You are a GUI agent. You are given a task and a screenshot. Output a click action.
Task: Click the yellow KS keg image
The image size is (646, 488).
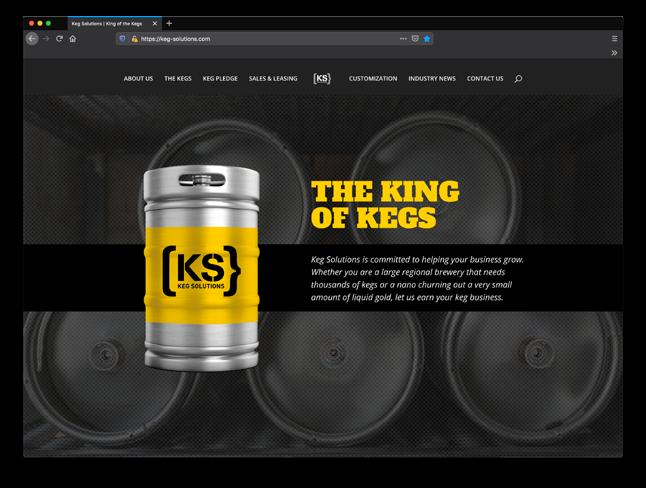pyautogui.click(x=201, y=268)
